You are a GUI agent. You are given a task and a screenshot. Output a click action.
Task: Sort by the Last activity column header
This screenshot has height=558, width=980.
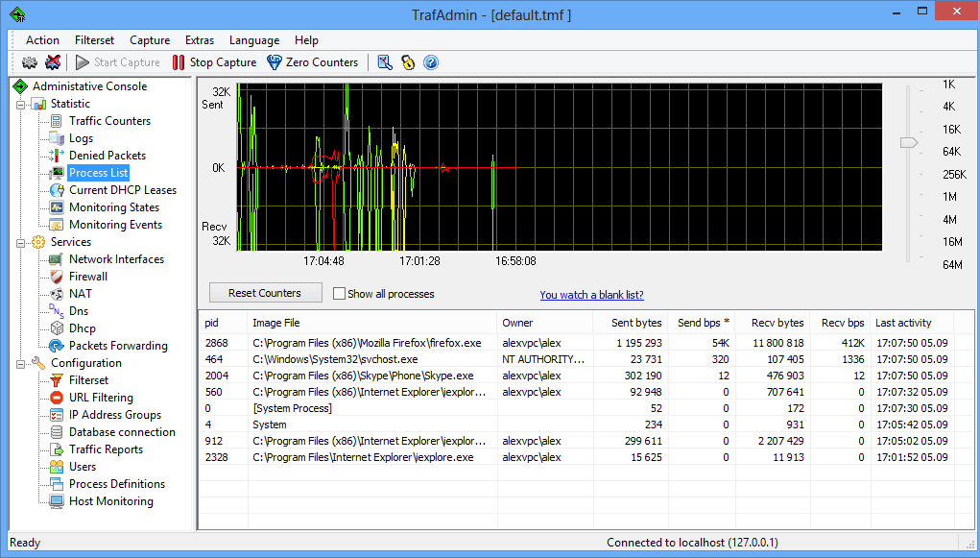click(x=912, y=323)
